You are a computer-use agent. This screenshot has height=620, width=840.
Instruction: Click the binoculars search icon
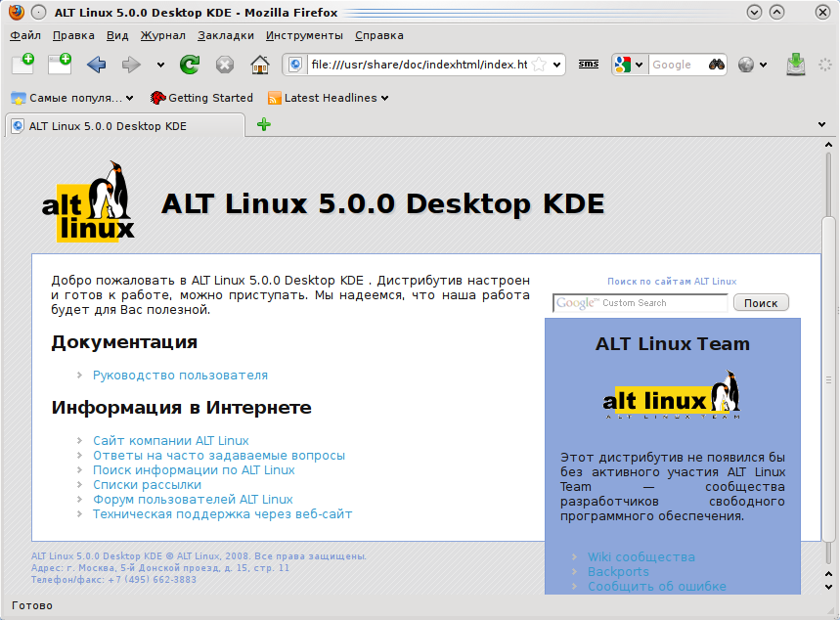coord(717,65)
